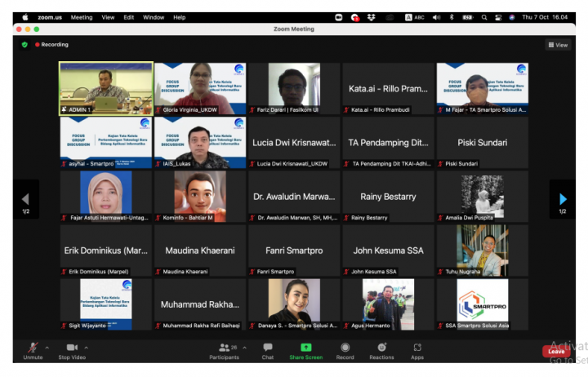The height and width of the screenshot is (377, 588).
Task: Open the Meeting menu in menu bar
Action: 82,17
